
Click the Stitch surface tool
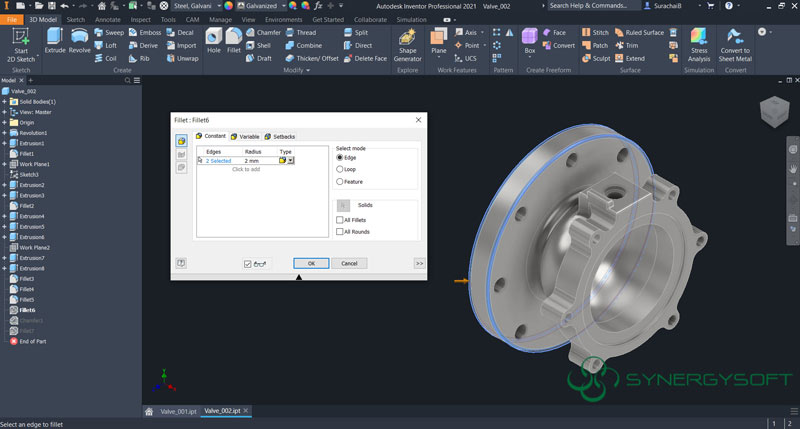pyautogui.click(x=595, y=32)
